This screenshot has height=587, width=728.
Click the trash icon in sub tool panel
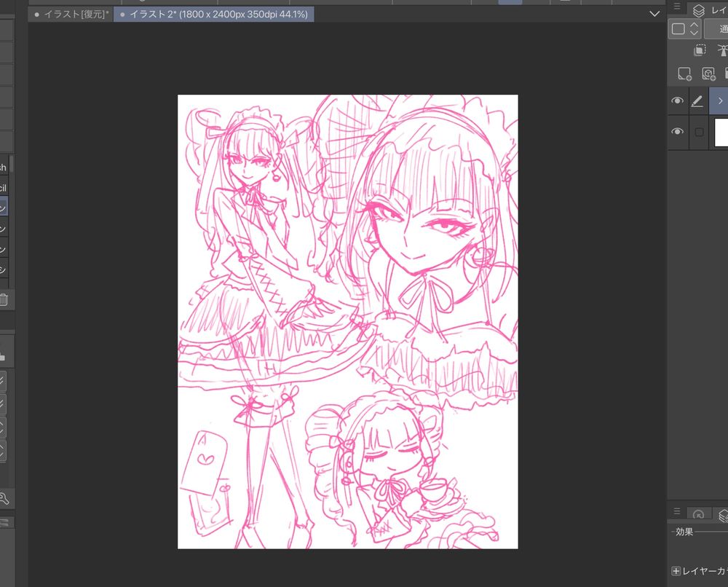[4, 299]
